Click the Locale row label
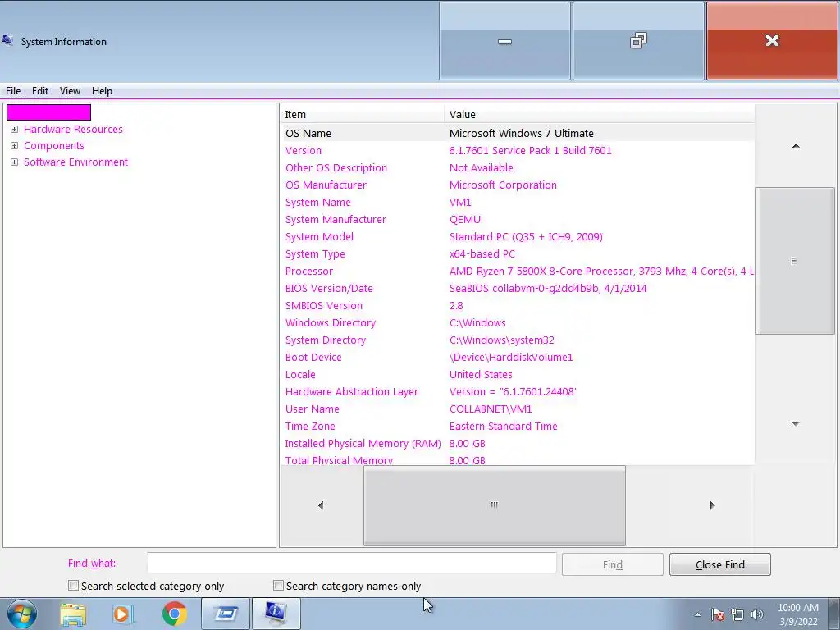The height and width of the screenshot is (630, 840). (300, 374)
